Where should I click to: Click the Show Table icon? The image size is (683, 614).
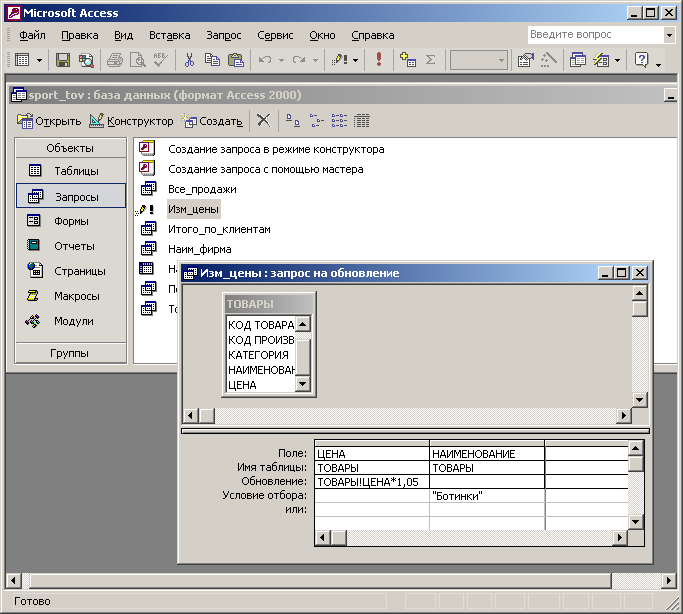[x=408, y=60]
